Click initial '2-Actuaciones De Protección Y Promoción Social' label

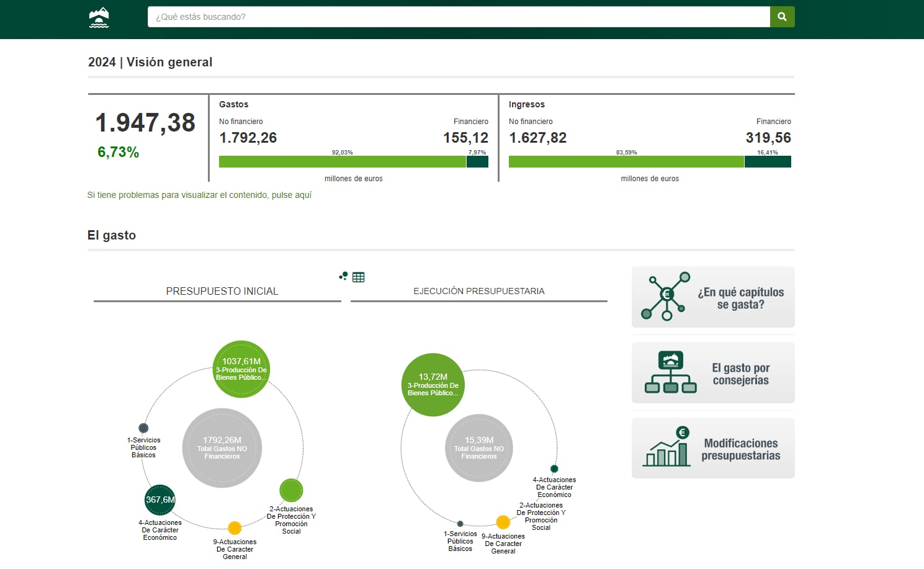pyautogui.click(x=291, y=520)
